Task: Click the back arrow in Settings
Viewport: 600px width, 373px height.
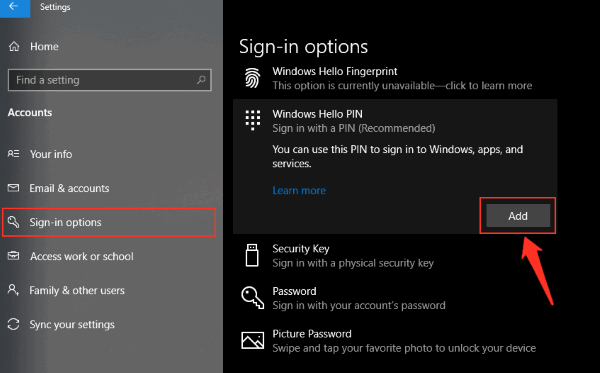Action: pos(14,7)
